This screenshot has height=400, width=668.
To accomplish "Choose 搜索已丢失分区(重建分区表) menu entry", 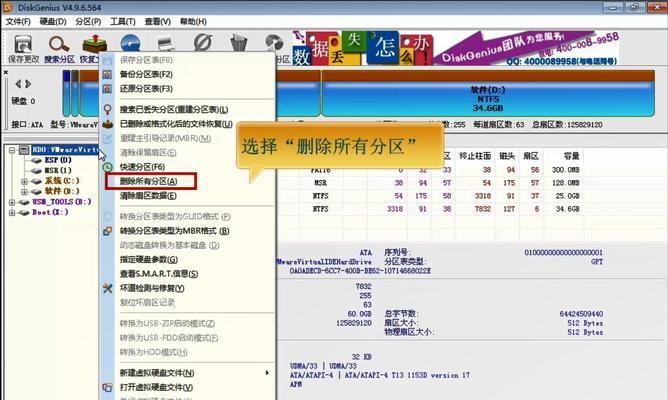I will point(174,109).
